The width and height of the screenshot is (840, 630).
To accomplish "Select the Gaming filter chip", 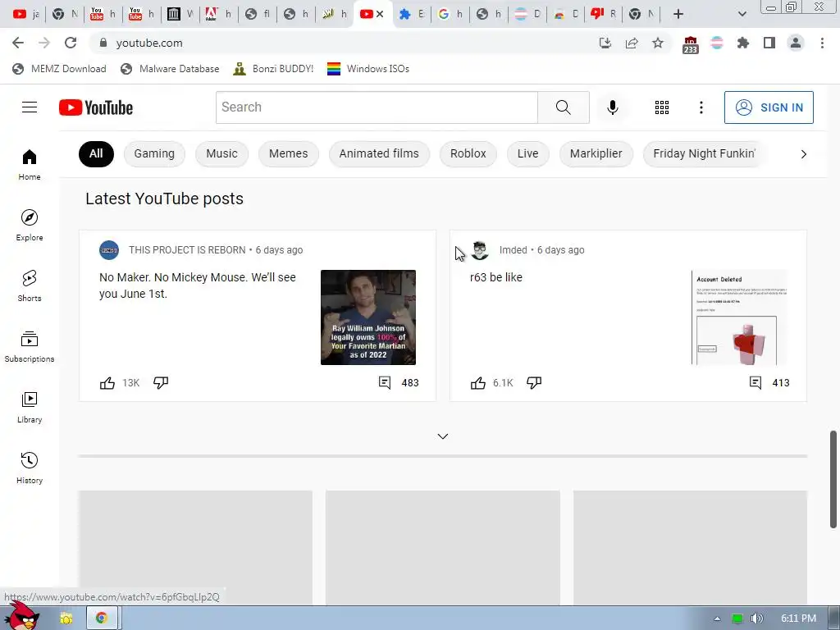I will [x=154, y=153].
